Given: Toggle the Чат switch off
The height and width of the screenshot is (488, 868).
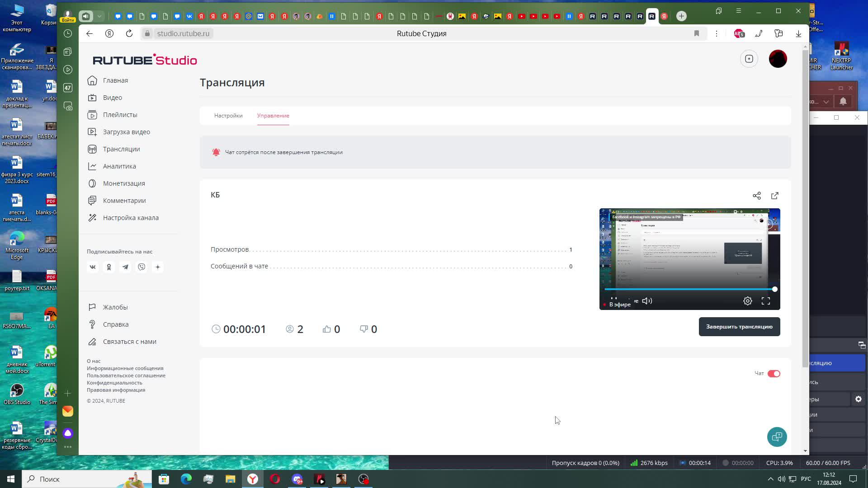Looking at the screenshot, I should (x=774, y=374).
